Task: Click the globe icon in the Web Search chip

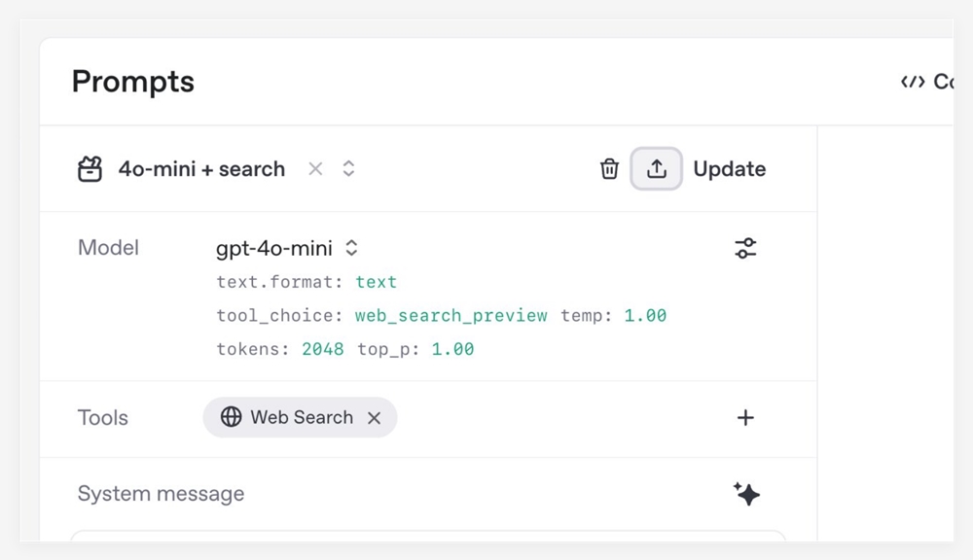Action: click(231, 417)
